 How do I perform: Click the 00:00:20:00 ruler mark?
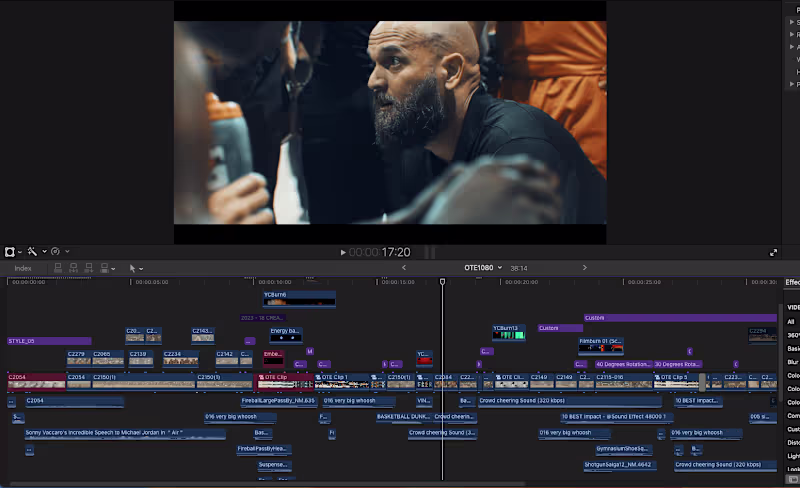point(521,282)
